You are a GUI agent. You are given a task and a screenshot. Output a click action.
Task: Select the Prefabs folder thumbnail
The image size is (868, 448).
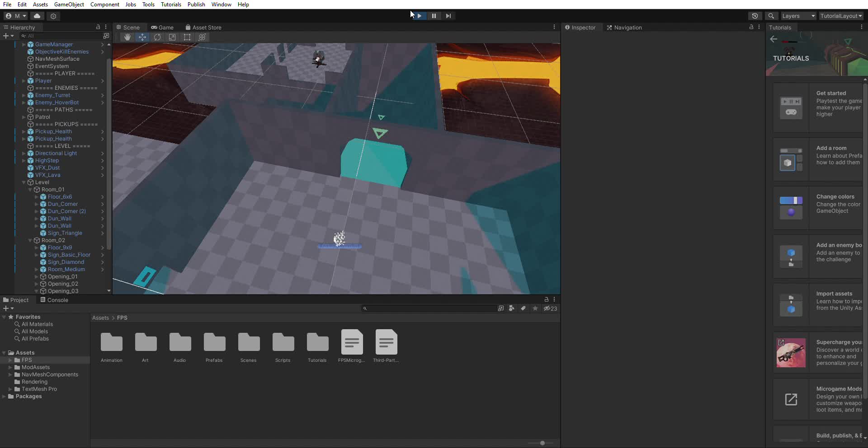tap(214, 347)
